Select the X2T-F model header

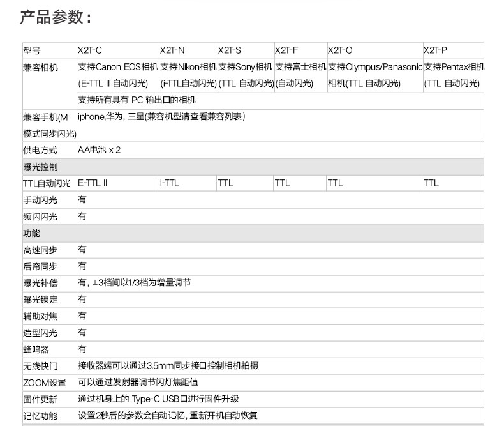(x=301, y=50)
